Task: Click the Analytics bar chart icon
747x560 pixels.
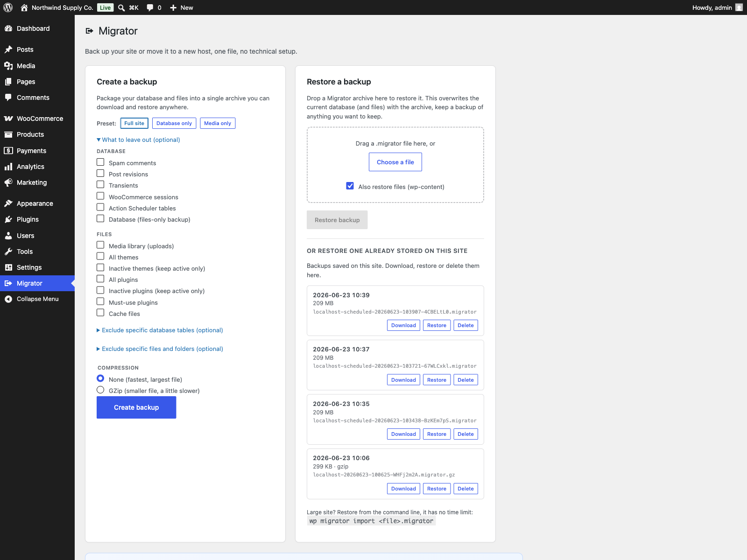Action: (x=8, y=167)
